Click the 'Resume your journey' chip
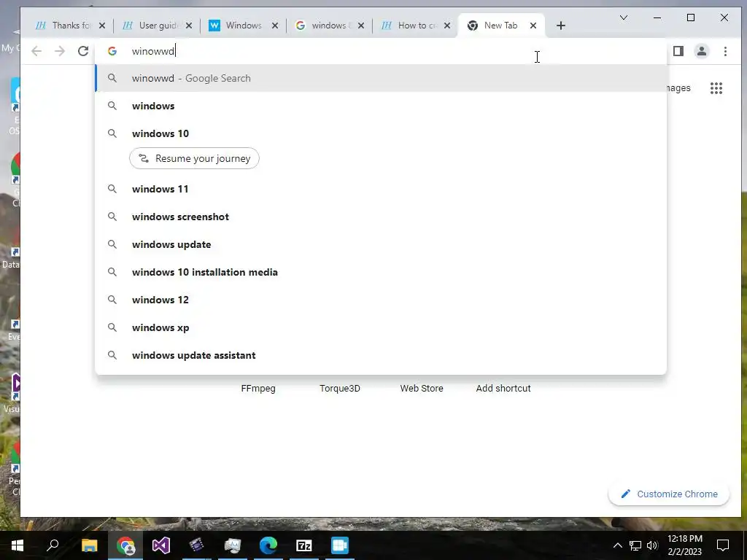747x560 pixels. point(194,158)
